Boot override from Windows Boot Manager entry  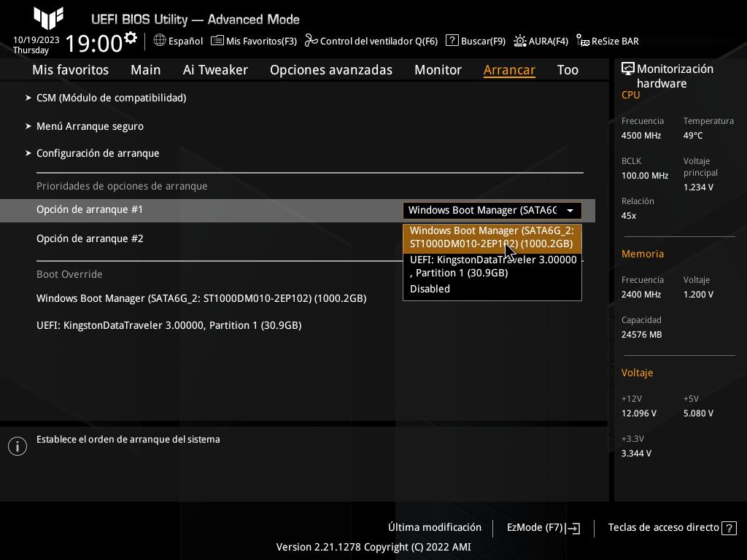201,298
